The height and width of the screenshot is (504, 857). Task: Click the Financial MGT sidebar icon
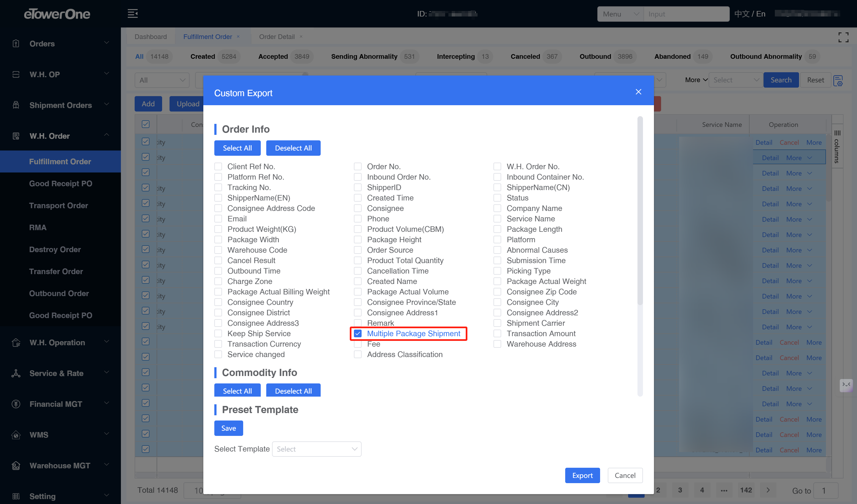[16, 404]
